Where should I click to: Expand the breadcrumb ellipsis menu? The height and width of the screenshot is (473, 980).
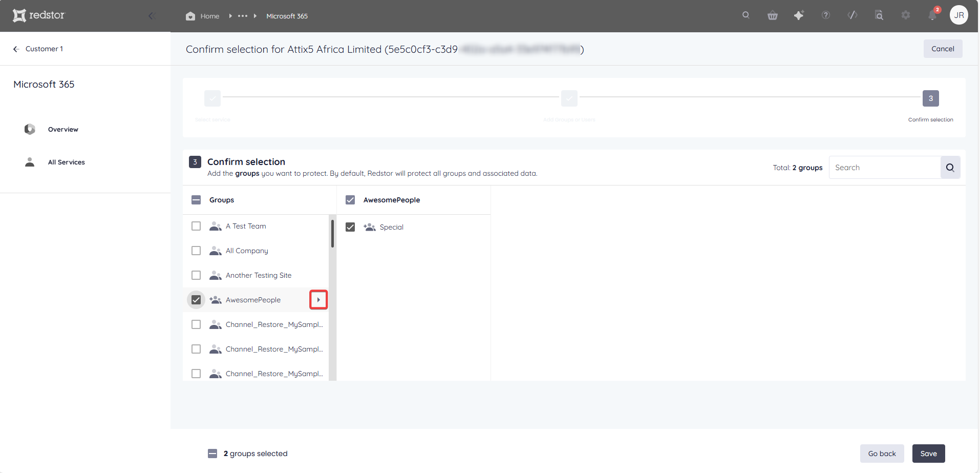click(x=243, y=16)
